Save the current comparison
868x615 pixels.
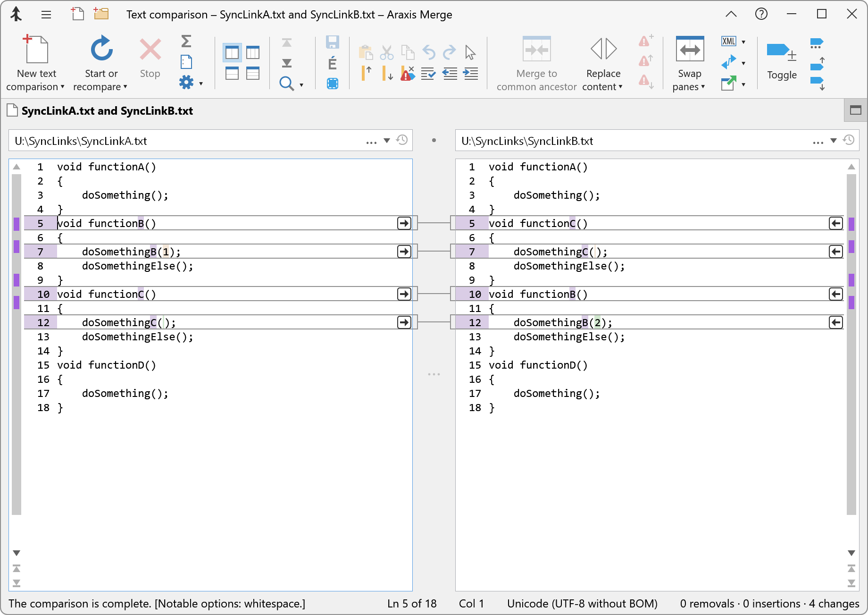coord(332,42)
